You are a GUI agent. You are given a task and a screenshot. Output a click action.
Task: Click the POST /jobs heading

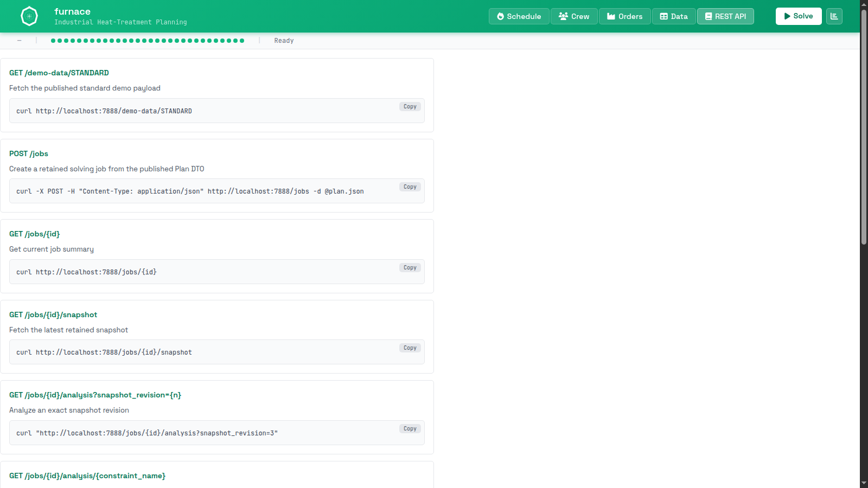(29, 153)
